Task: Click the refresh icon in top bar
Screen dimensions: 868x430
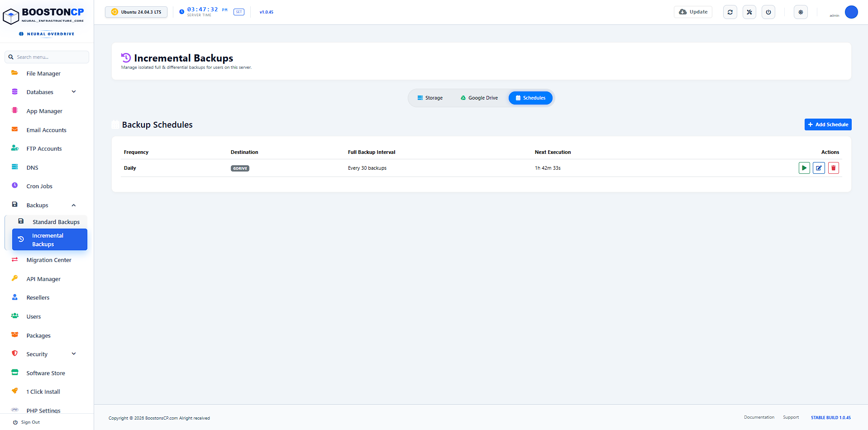Action: pos(730,12)
